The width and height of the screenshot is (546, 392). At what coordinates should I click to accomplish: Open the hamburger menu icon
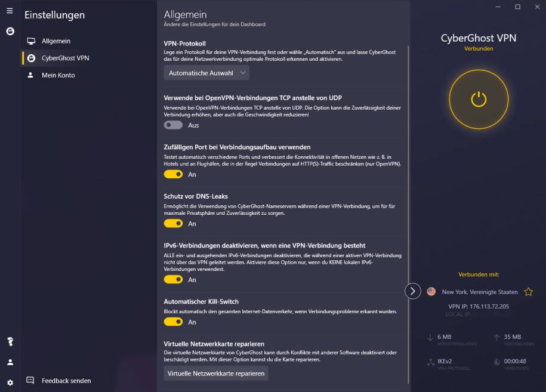10,11
